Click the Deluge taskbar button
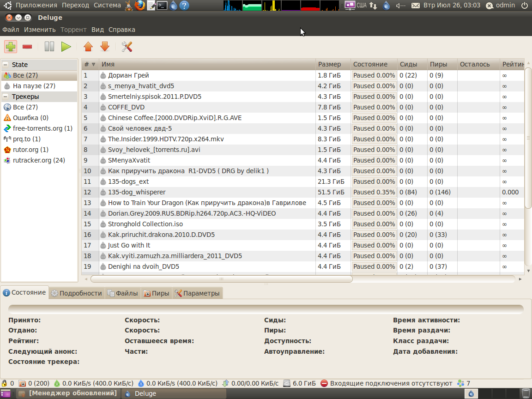532x399 pixels. [174, 393]
